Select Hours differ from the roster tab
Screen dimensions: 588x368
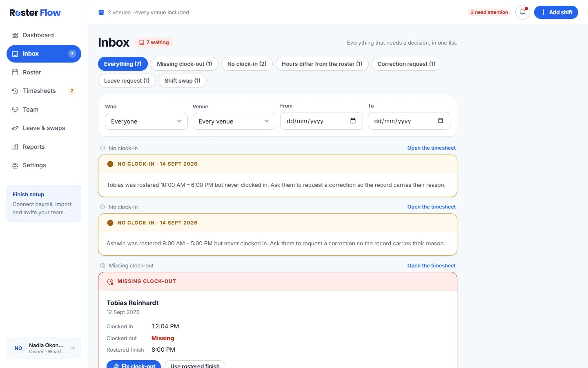click(322, 64)
